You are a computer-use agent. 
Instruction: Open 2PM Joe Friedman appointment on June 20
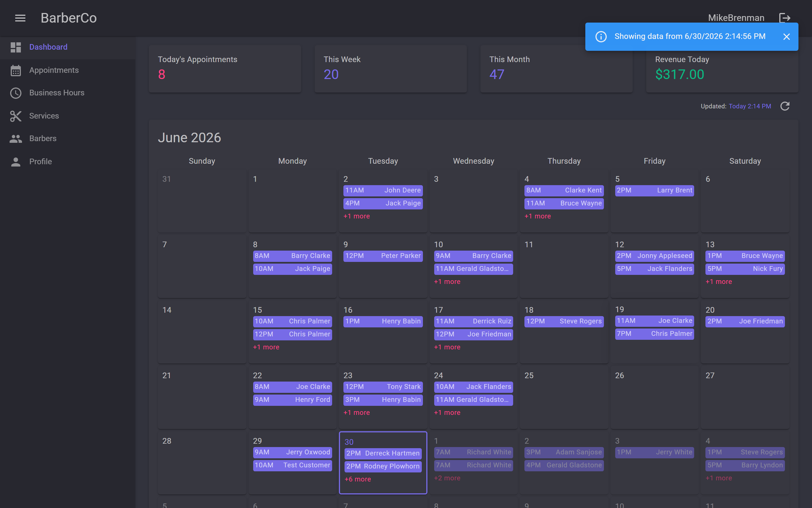[x=745, y=321]
